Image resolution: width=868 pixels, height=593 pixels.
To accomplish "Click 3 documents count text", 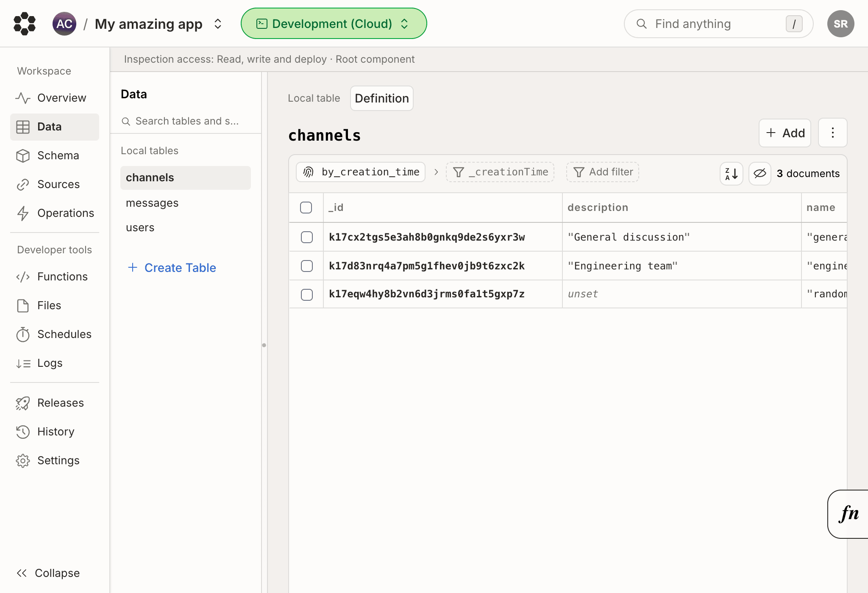I will (x=808, y=174).
